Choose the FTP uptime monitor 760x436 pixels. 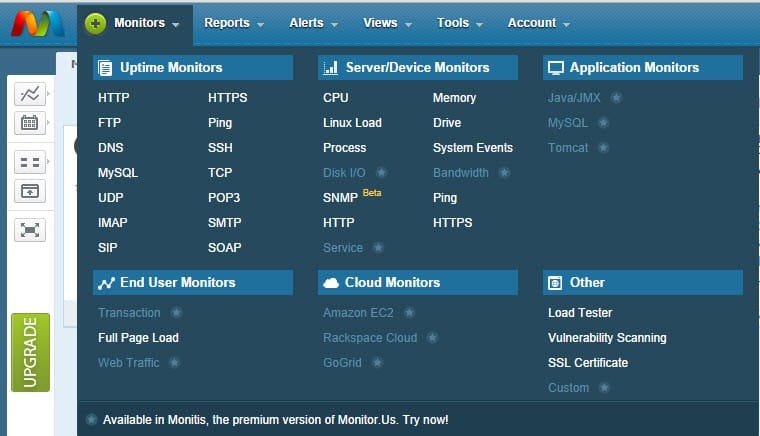click(110, 123)
